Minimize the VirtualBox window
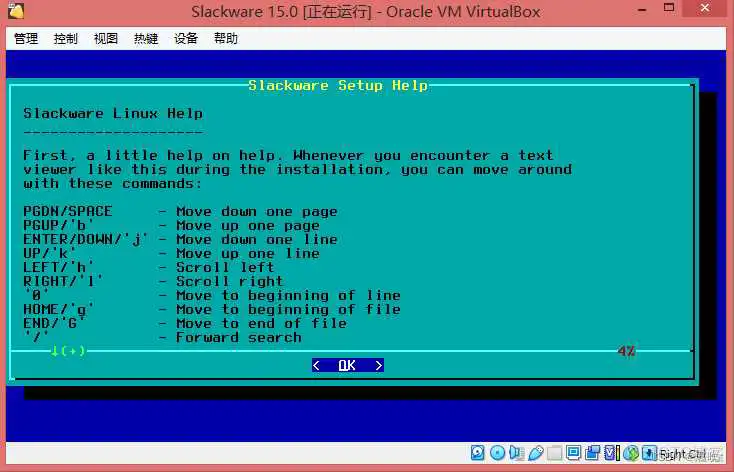This screenshot has height=472, width=734. point(643,9)
